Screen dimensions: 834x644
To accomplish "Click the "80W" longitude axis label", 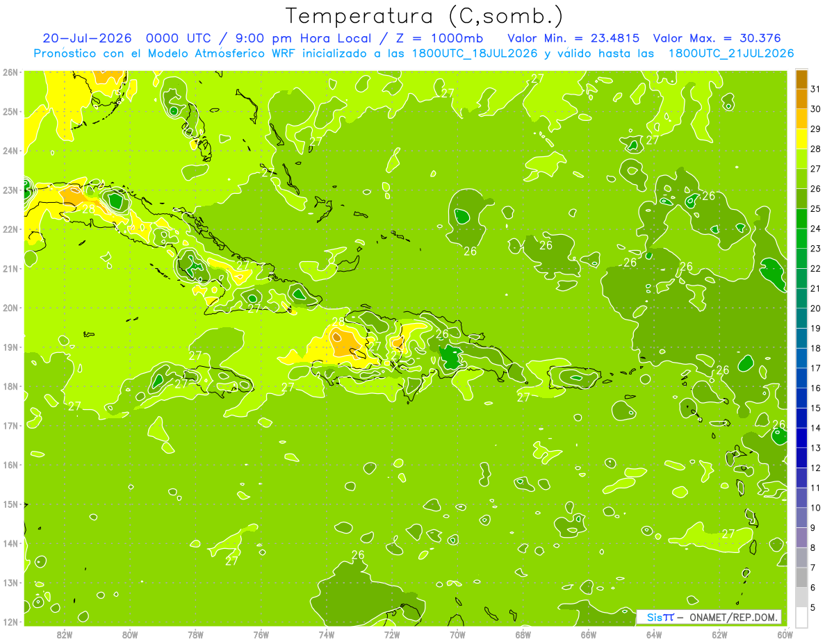I will [x=130, y=634].
